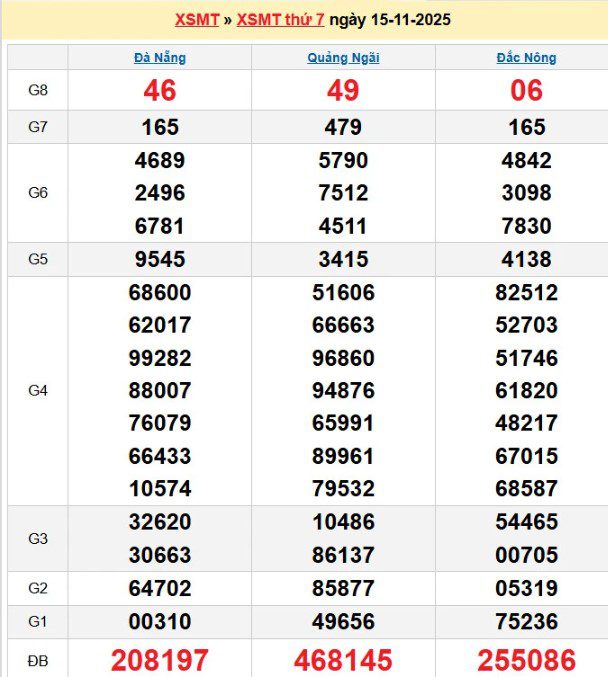Click the G8 row label
Viewport: 608px width, 677px height.
click(38, 91)
